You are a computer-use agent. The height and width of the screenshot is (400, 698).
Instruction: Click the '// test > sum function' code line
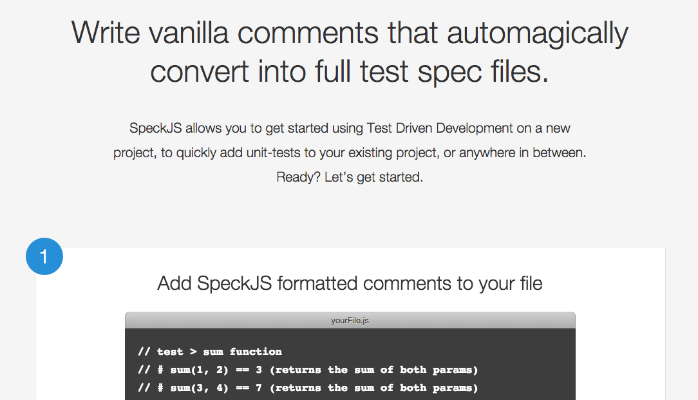(x=210, y=352)
